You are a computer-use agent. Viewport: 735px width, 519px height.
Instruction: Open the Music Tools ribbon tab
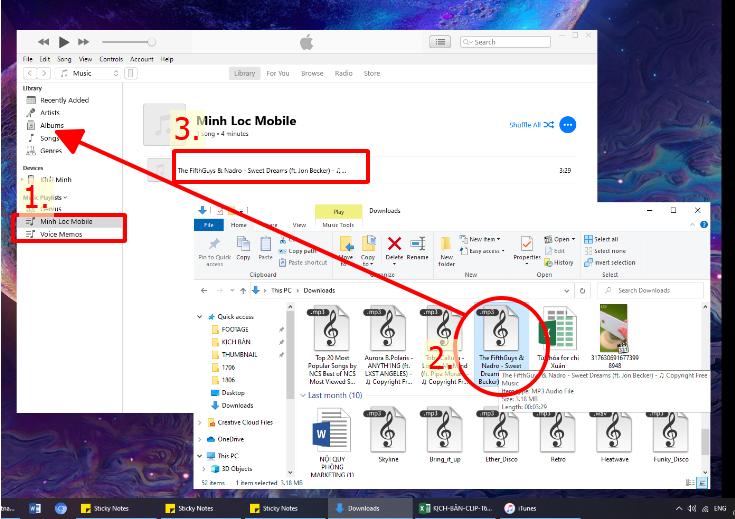(x=338, y=225)
